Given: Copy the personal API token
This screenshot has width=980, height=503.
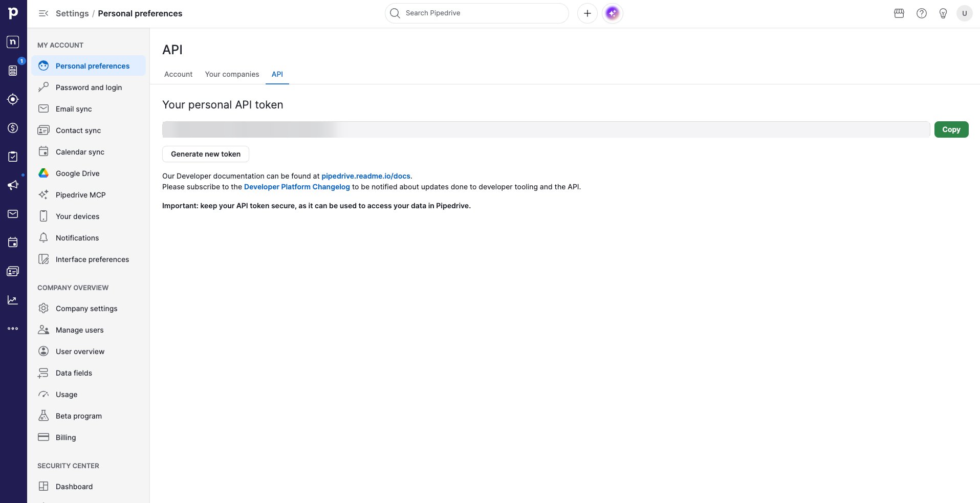Looking at the screenshot, I should coord(951,129).
